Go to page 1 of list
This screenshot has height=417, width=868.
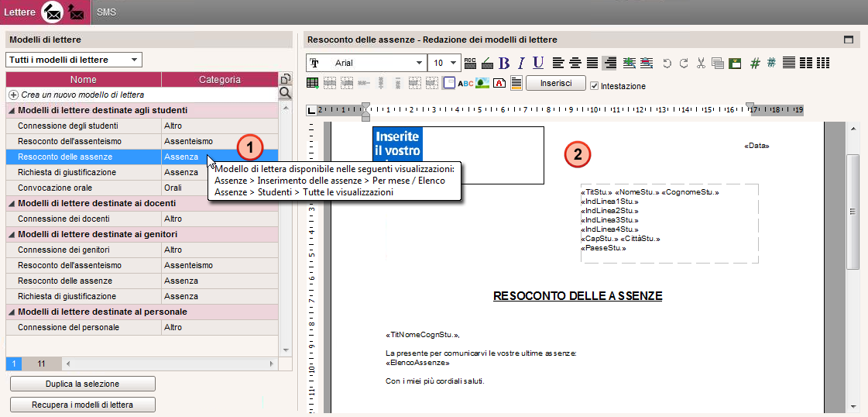13,364
